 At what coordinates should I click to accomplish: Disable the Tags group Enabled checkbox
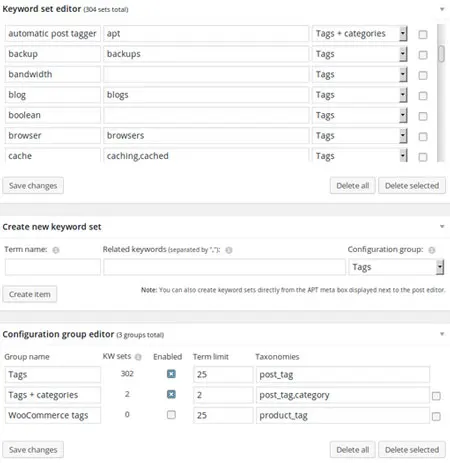[x=171, y=374]
